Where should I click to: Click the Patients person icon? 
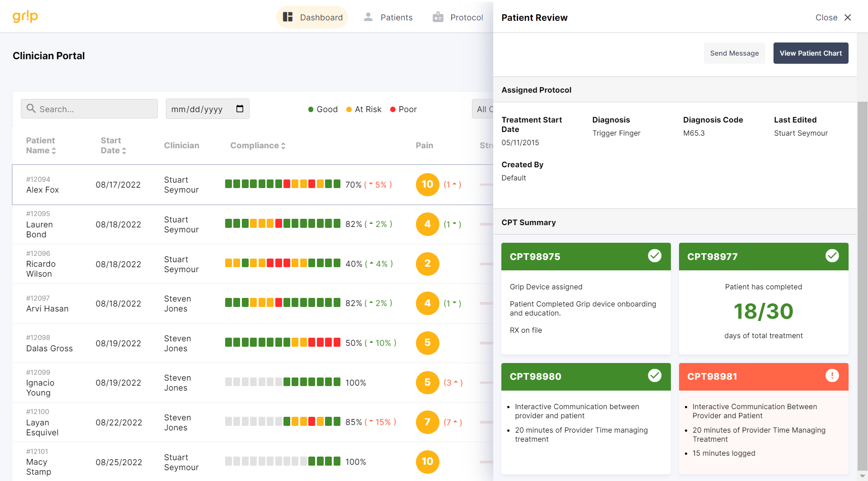point(368,17)
